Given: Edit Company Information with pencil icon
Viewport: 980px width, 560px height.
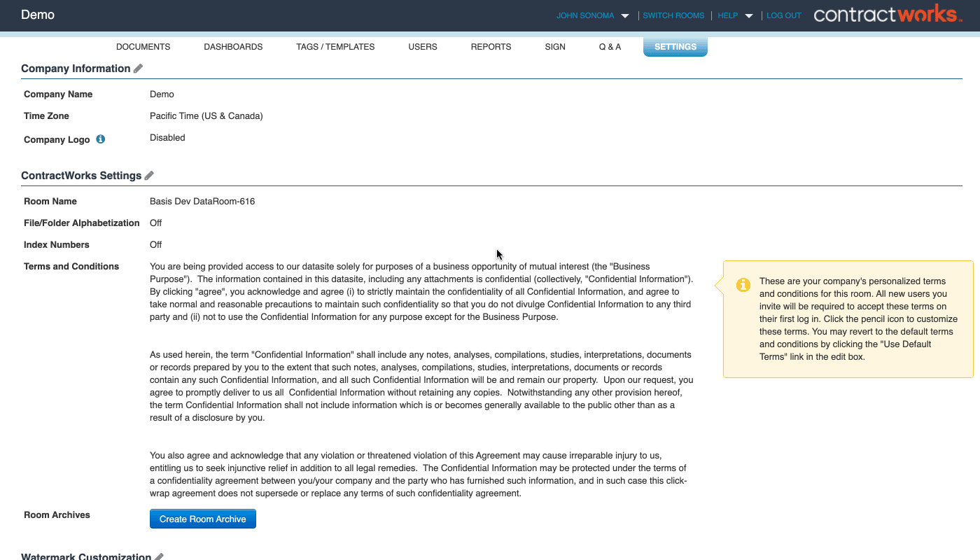Looking at the screenshot, I should 138,69.
